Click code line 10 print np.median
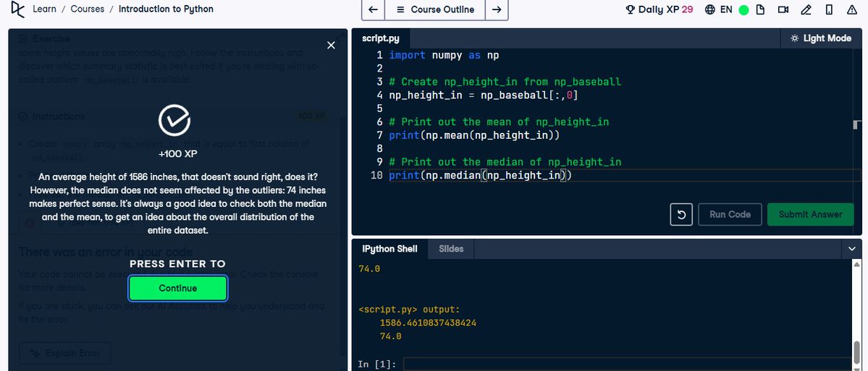This screenshot has height=371, width=868. point(480,176)
